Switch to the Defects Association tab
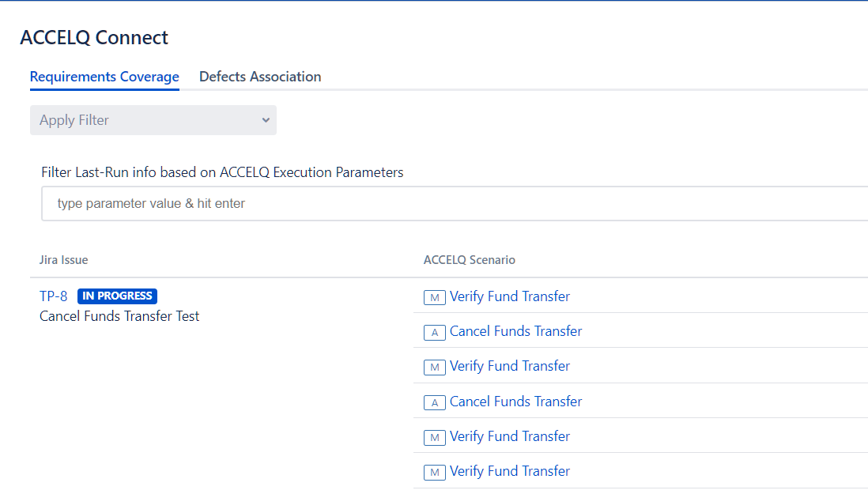 point(260,77)
